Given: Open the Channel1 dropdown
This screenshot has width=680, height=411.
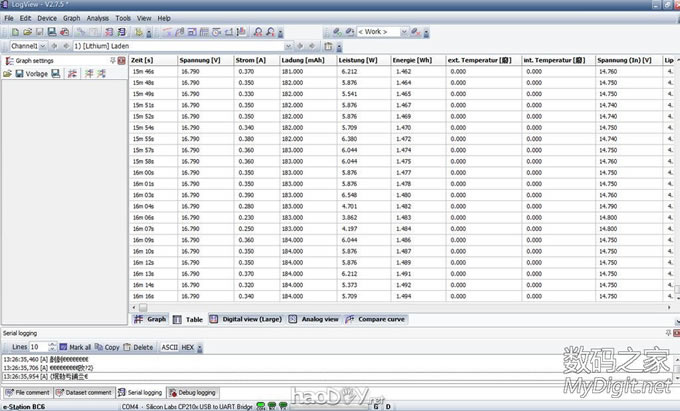Looking at the screenshot, I should click(x=42, y=46).
